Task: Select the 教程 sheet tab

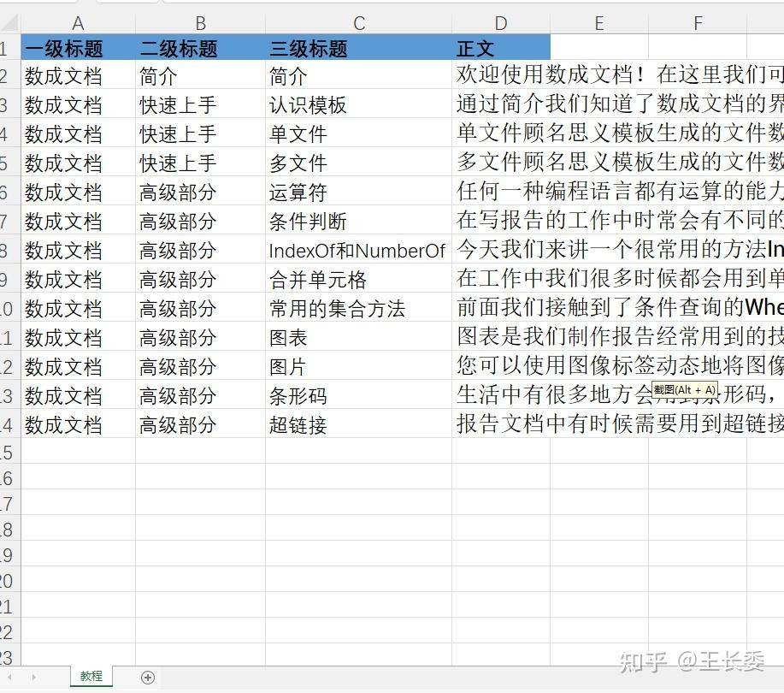Action: [x=91, y=676]
